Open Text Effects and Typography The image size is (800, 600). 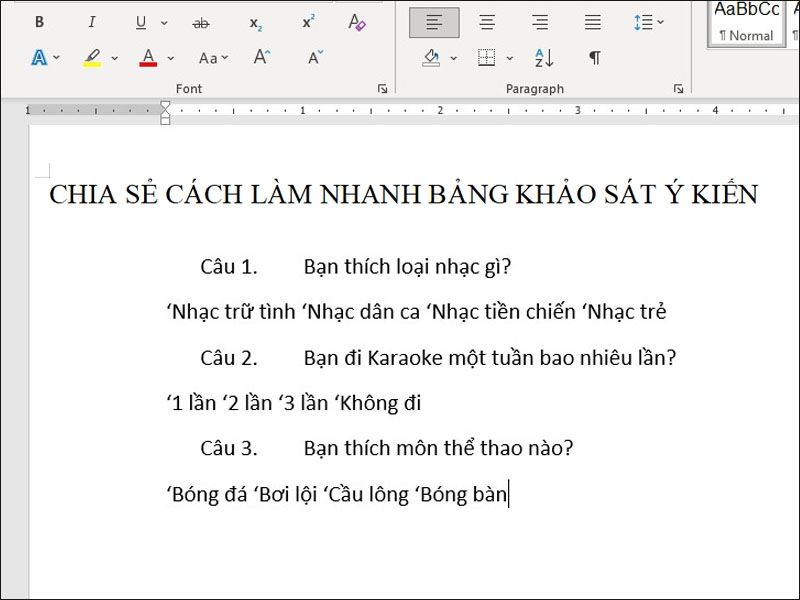point(39,58)
